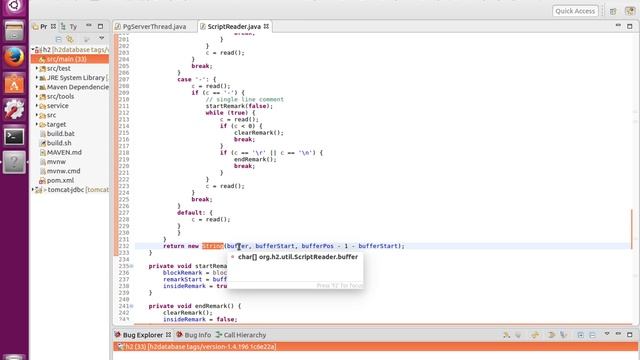Click the first Bug Explorer toolbar icon
This screenshot has height=360, width=640.
tap(507, 335)
